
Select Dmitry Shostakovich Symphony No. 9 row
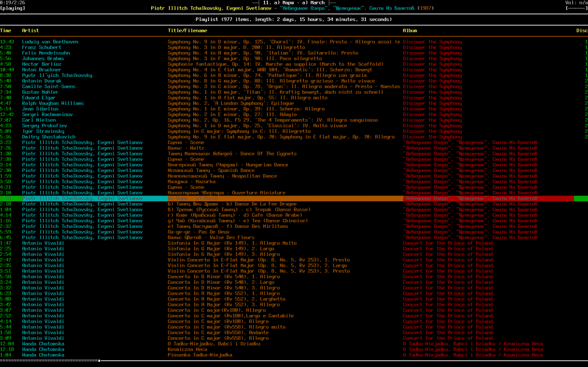294,137
